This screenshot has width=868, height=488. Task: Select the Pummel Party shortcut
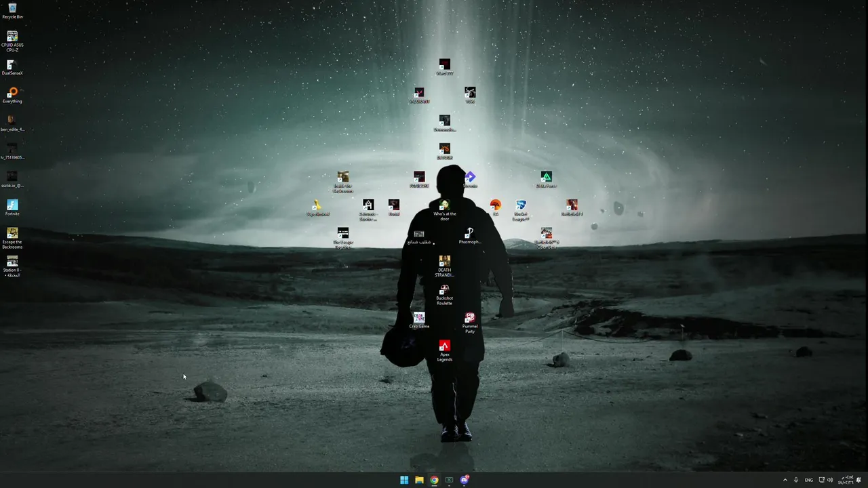click(470, 323)
